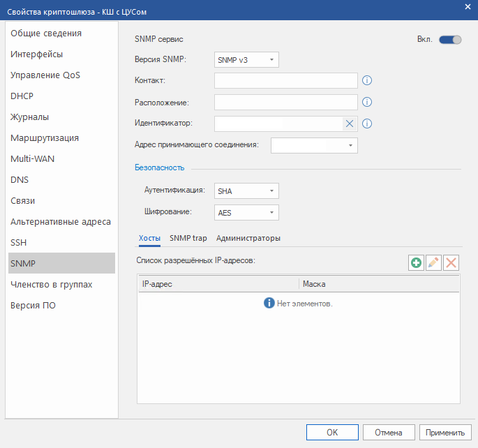Clear the Идентификатор field with X icon
This screenshot has width=478, height=448.
[350, 124]
